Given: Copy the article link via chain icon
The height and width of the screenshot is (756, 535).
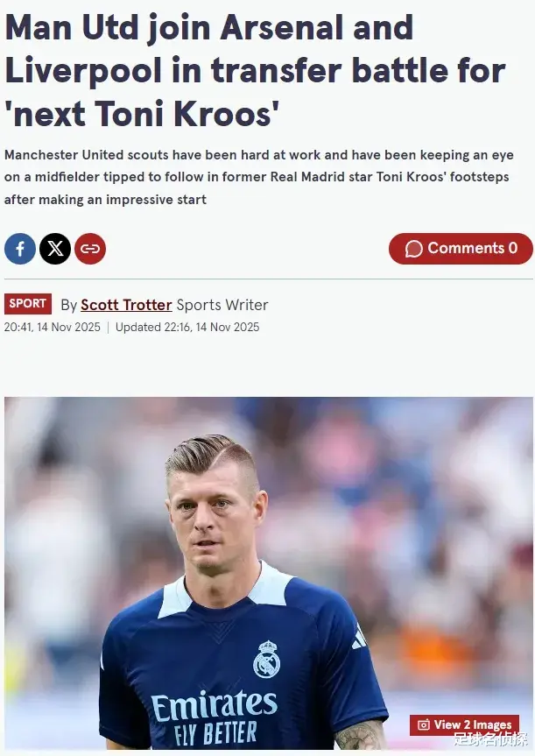Looking at the screenshot, I should [90, 249].
